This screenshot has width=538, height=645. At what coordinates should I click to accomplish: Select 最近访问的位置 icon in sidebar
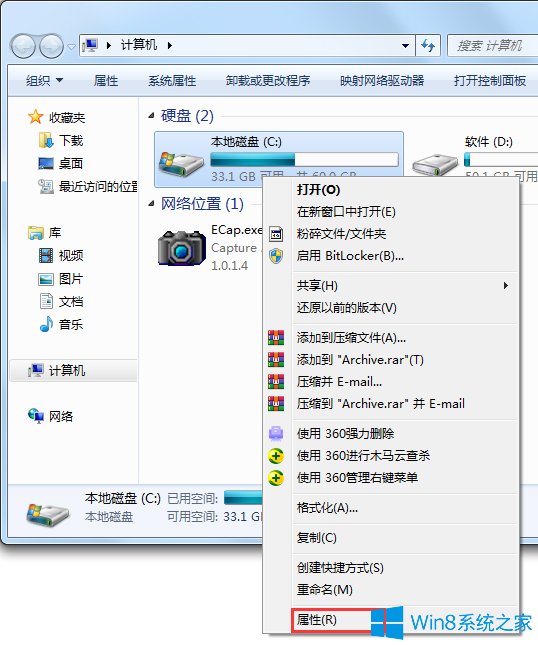(x=46, y=186)
